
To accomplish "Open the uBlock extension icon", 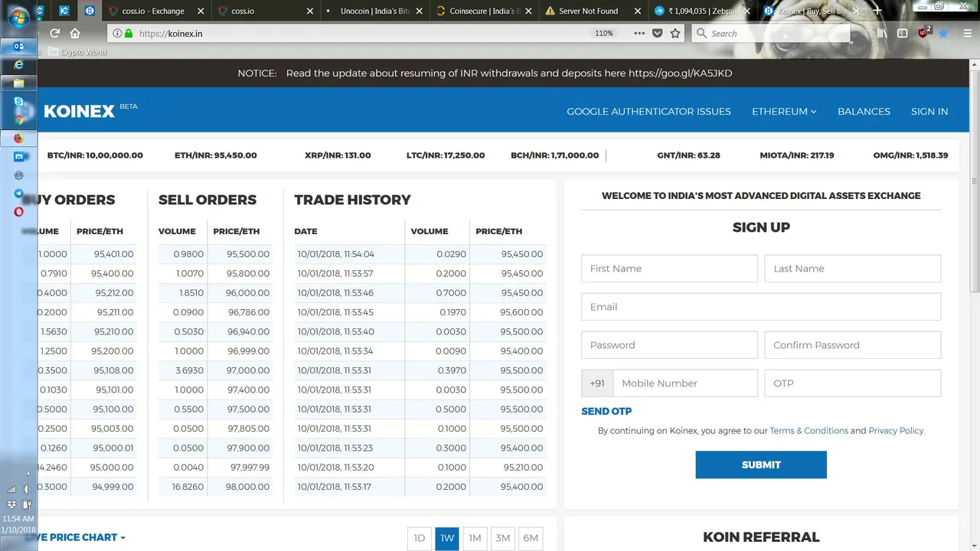I will (x=924, y=33).
